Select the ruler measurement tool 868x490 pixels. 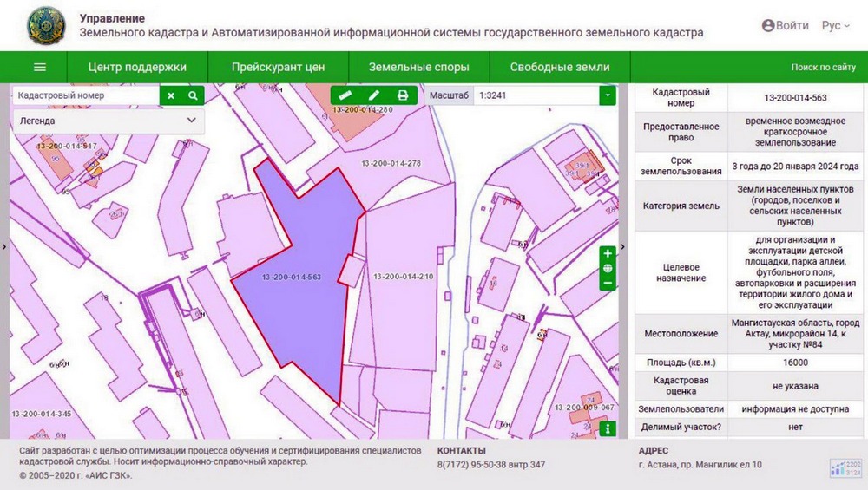pyautogui.click(x=345, y=95)
